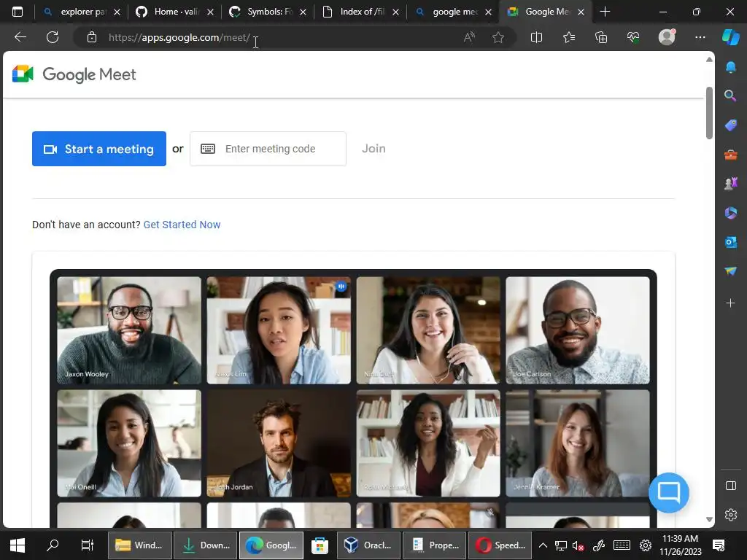Screen dimensions: 747x560
Task: Open sidebar Drop paper plane icon
Action: (x=730, y=271)
